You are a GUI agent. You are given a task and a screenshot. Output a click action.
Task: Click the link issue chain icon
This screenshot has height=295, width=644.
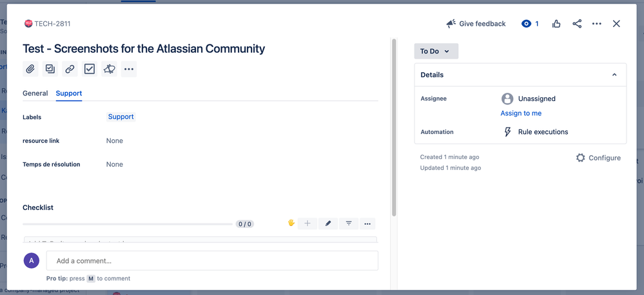tap(70, 69)
